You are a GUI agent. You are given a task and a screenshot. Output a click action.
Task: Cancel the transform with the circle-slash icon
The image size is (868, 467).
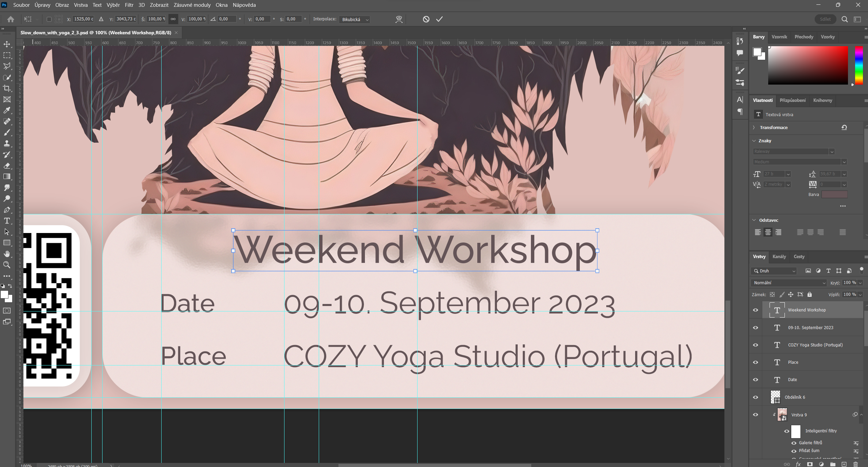click(426, 19)
